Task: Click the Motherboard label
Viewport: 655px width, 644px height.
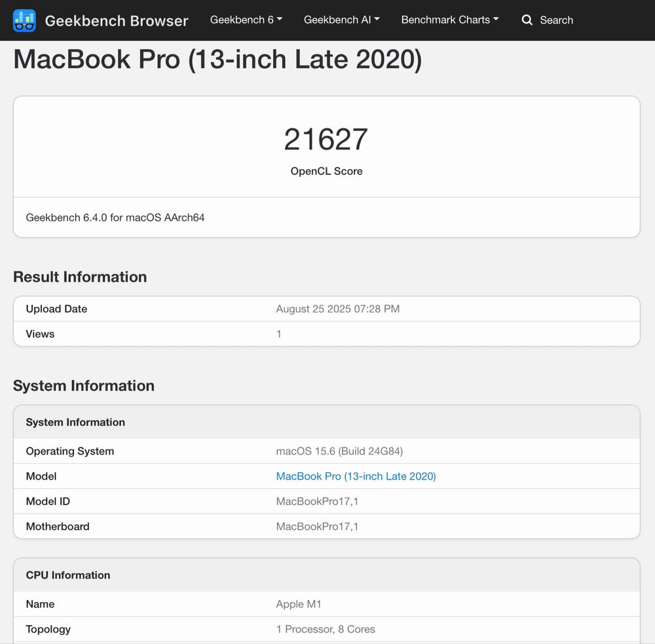Action: pyautogui.click(x=58, y=526)
